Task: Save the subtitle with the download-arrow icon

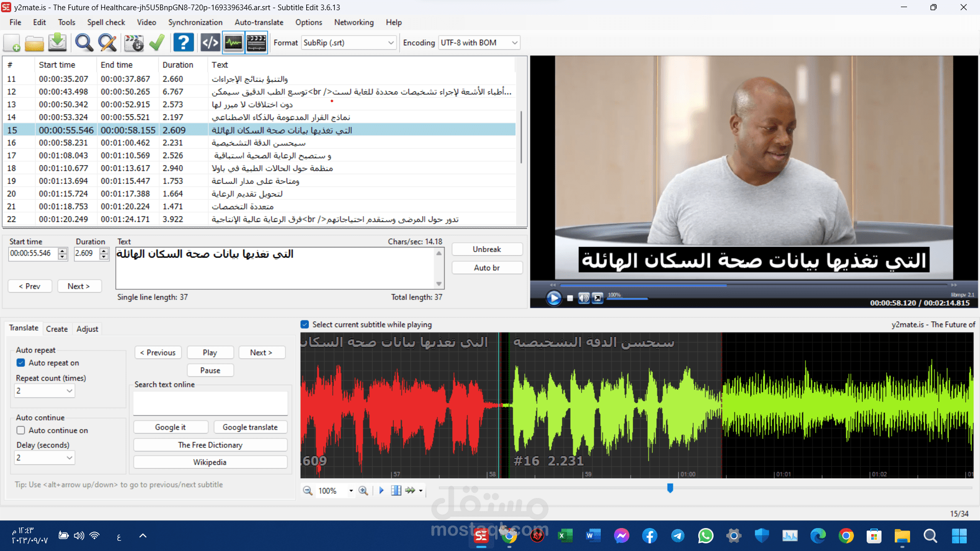Action: [x=57, y=43]
